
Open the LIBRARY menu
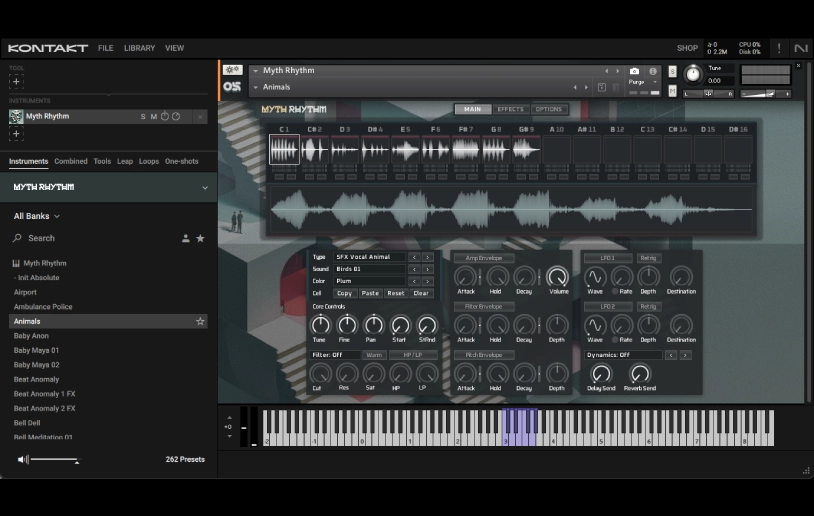(139, 48)
